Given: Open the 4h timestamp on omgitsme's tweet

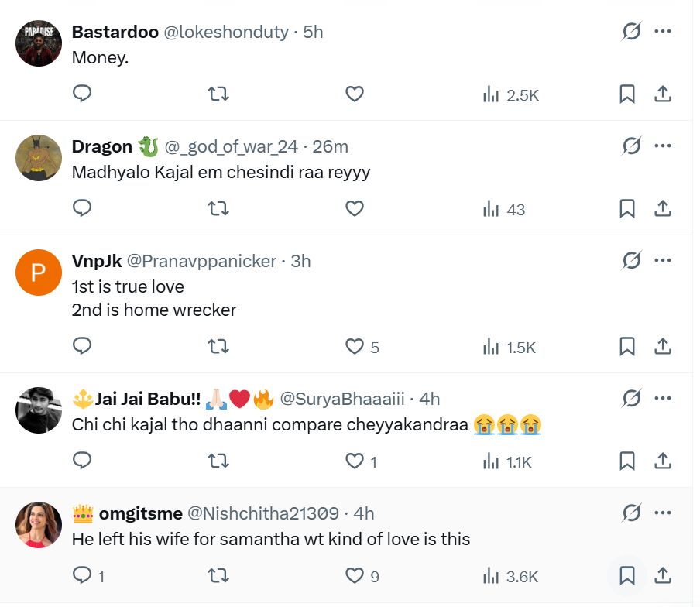Looking at the screenshot, I should click(364, 513).
